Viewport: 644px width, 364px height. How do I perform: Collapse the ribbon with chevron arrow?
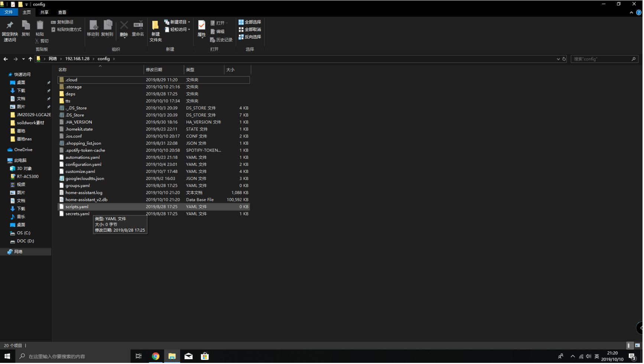pyautogui.click(x=631, y=13)
